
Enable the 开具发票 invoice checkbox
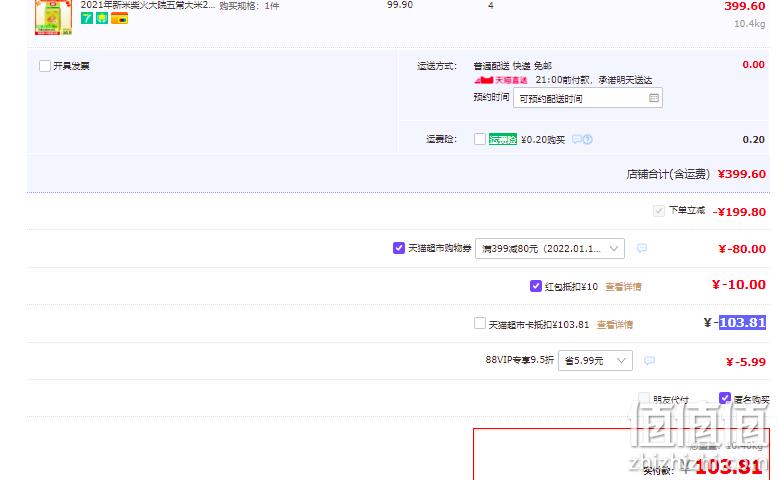tap(45, 66)
